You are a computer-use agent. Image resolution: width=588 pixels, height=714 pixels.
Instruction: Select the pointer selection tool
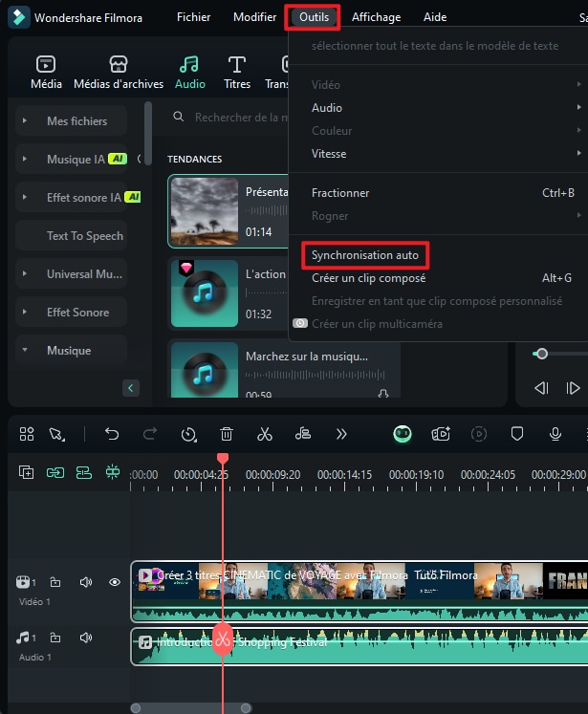pos(57,434)
